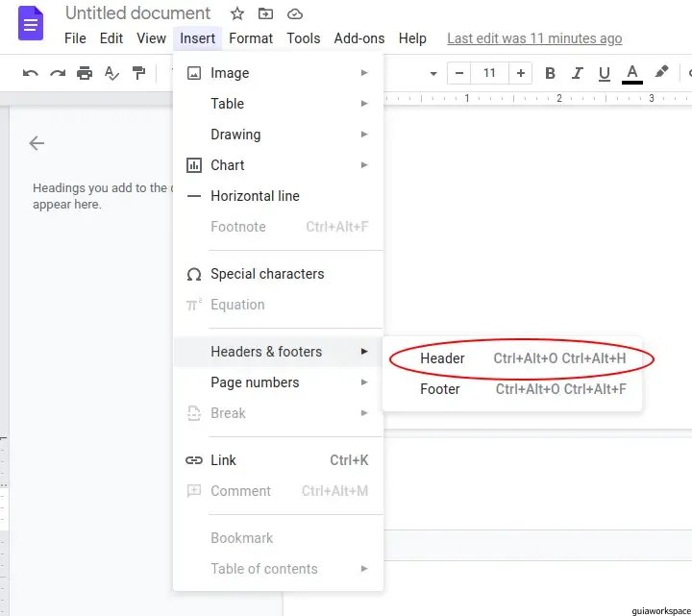Open the highlight color tool
Viewport: 692px width, 616px height.
[x=661, y=72]
